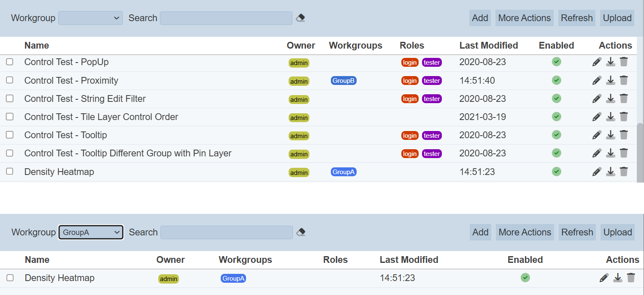Select the Control Test - PopUp checkbox
644x295 pixels.
(10, 62)
